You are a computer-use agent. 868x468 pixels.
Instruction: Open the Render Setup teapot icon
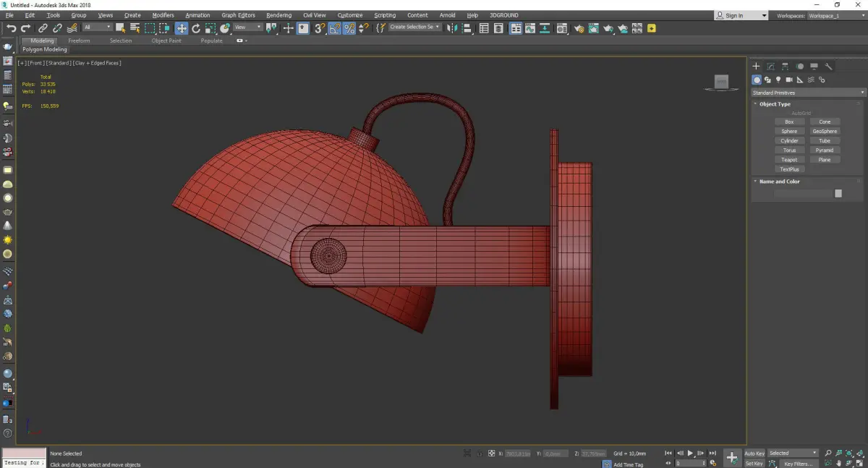coord(578,28)
